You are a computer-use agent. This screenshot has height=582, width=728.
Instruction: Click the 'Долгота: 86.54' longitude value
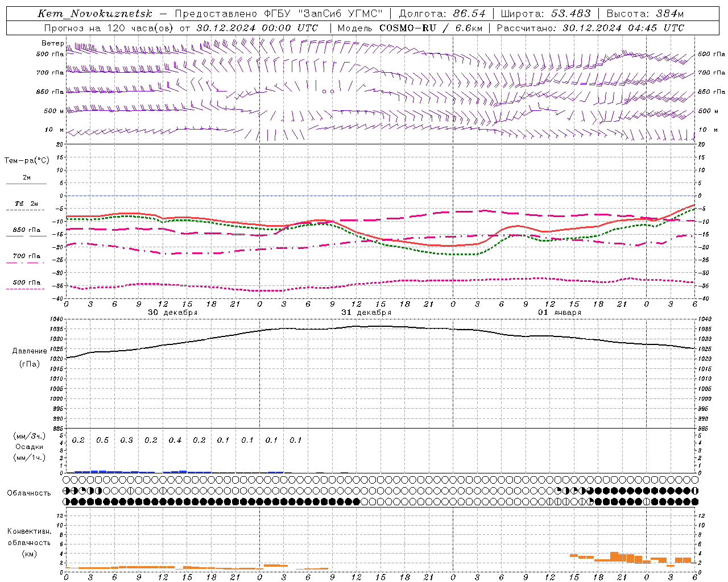point(442,14)
